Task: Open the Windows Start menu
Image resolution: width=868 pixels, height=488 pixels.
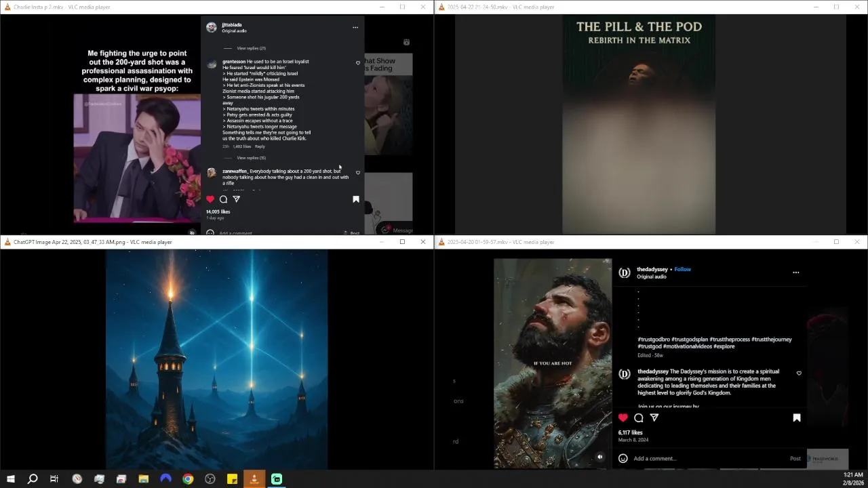Action: 11,479
